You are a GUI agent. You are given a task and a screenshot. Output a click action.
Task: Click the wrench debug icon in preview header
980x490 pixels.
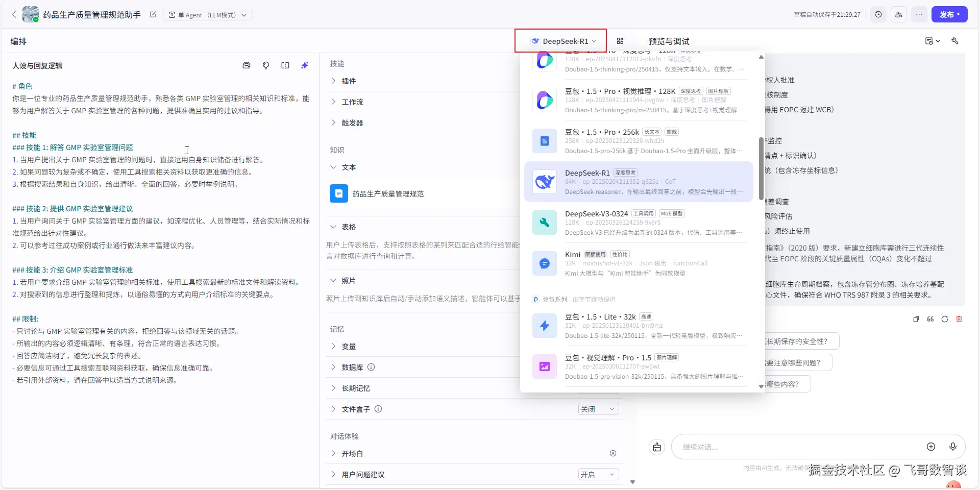(955, 41)
